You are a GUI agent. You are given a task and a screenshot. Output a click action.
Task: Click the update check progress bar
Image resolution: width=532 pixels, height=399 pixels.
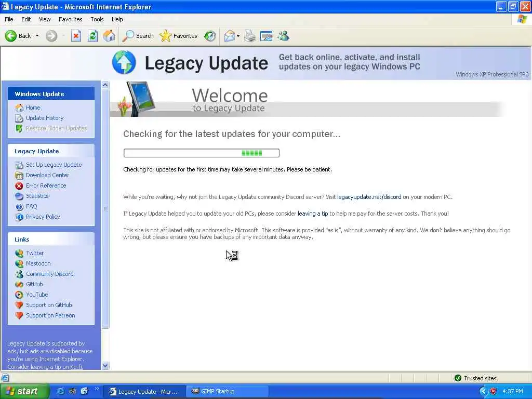pos(202,153)
